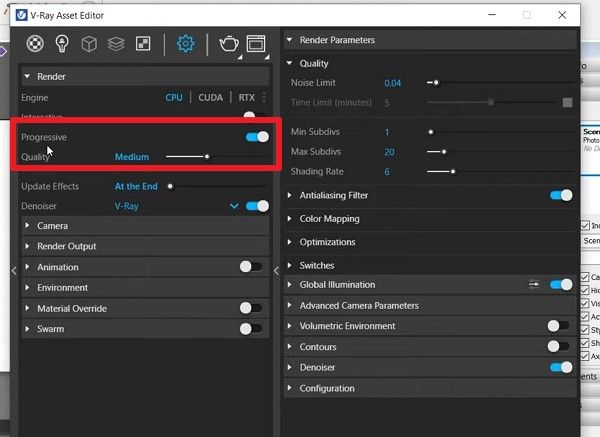Image resolution: width=600 pixels, height=437 pixels.
Task: Edit the Noise Limit 0.04 field
Action: coord(393,83)
